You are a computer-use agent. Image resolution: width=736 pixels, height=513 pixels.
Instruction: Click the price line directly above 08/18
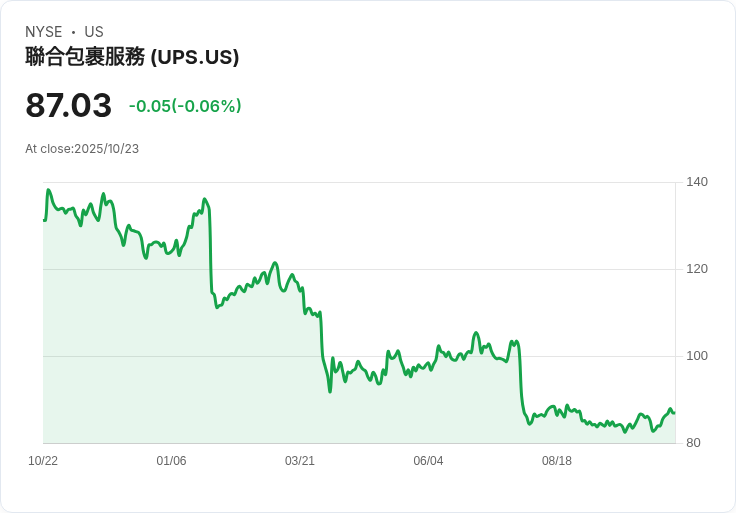tap(557, 413)
